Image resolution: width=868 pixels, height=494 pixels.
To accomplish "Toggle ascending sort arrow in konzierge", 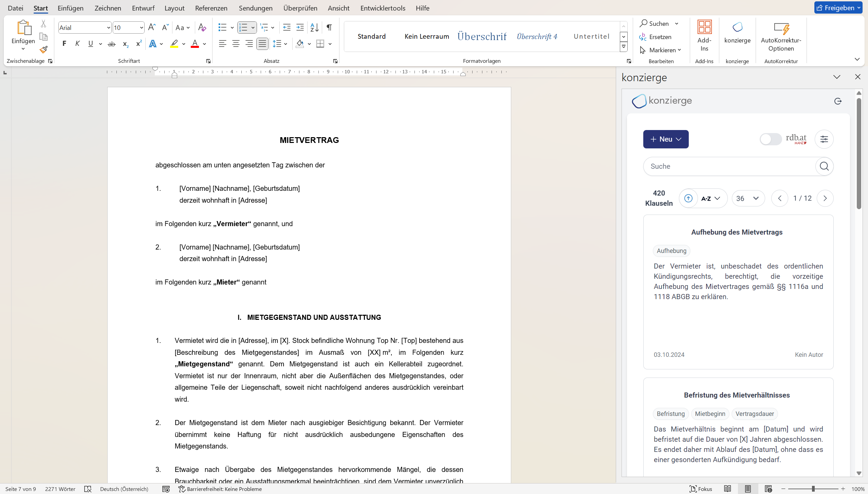I will tap(688, 198).
